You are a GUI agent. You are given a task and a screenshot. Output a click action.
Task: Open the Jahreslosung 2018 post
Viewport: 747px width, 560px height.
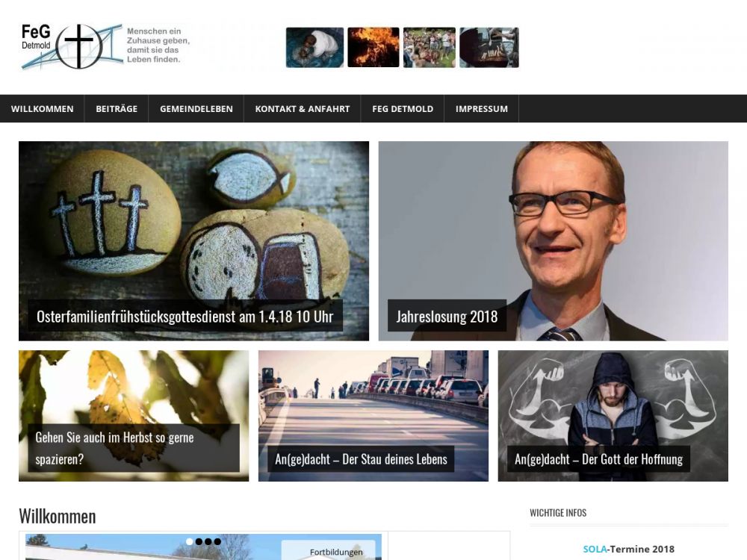pos(447,316)
